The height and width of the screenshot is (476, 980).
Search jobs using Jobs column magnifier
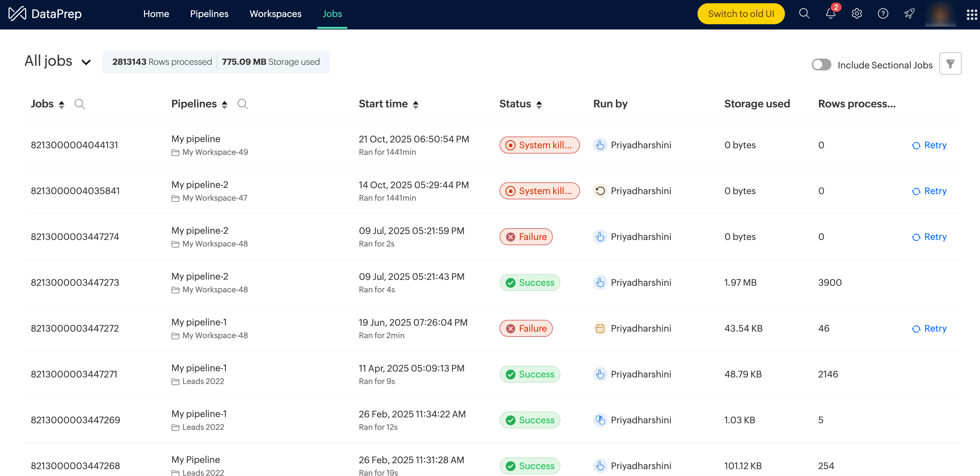(80, 104)
